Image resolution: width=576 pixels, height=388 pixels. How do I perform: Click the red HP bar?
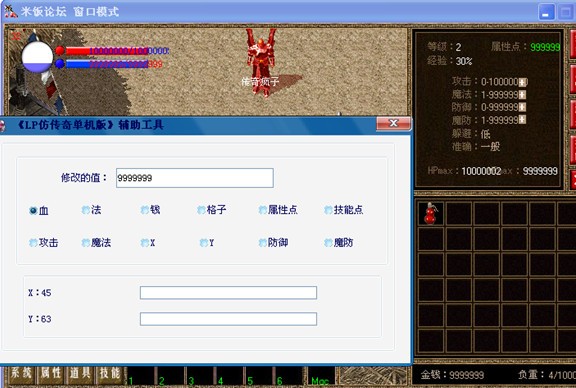coord(107,51)
